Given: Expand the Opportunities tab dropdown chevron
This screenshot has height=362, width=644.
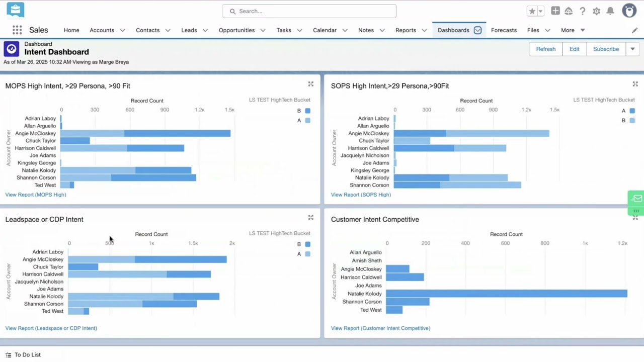Looking at the screenshot, I should pyautogui.click(x=263, y=30).
